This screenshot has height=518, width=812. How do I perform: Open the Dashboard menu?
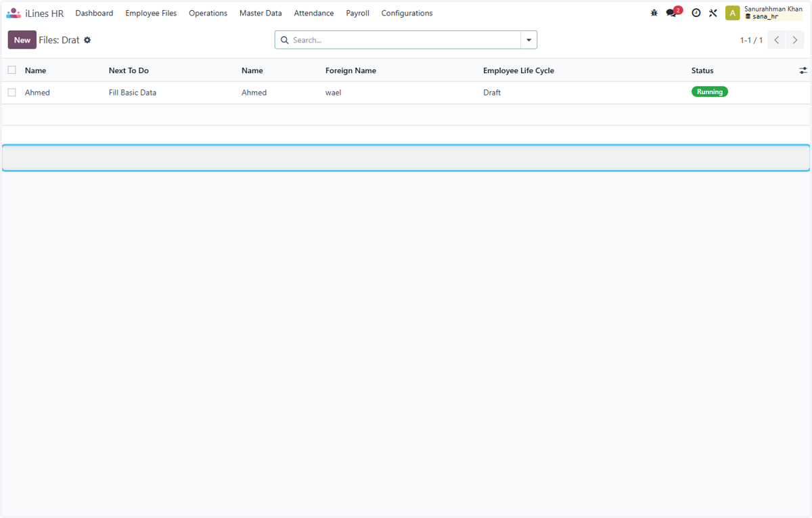(94, 13)
